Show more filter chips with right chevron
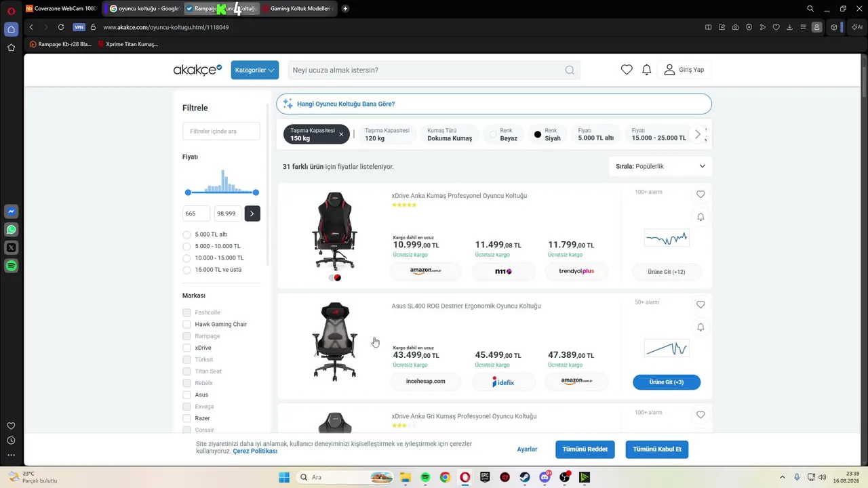 698,134
